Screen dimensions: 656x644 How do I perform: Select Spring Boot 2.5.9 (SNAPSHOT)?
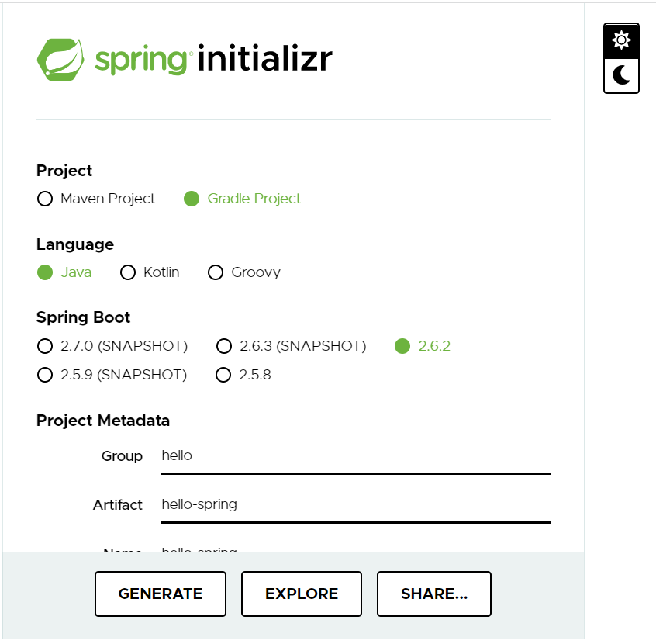pos(45,376)
